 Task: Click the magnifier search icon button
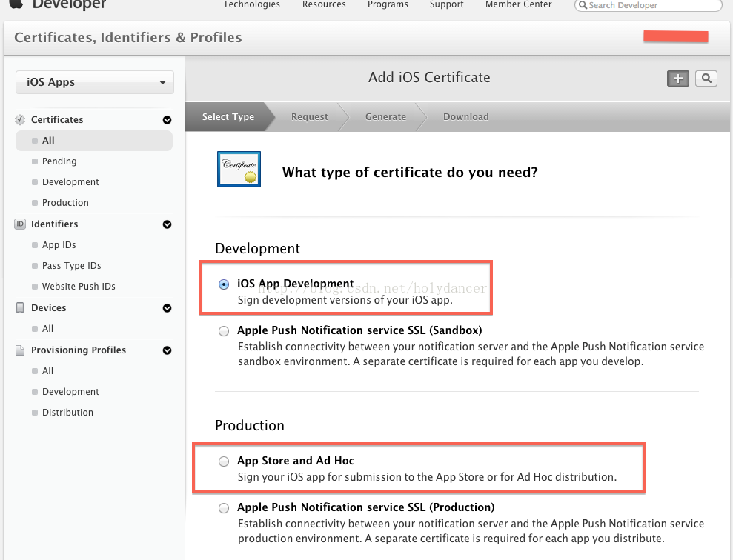point(706,79)
